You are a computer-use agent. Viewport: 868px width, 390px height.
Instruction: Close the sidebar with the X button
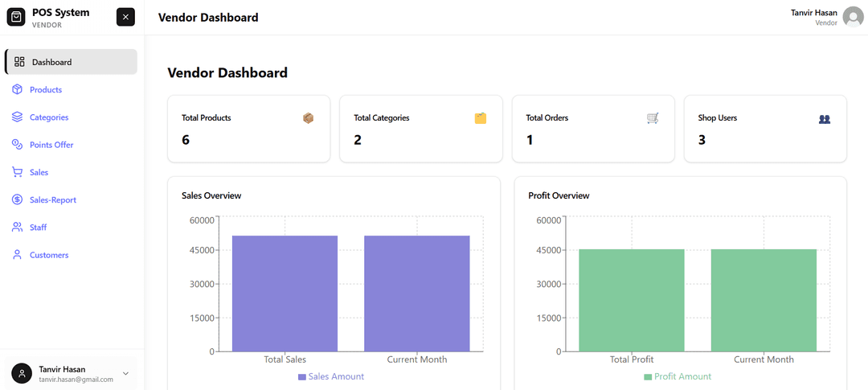pos(125,17)
